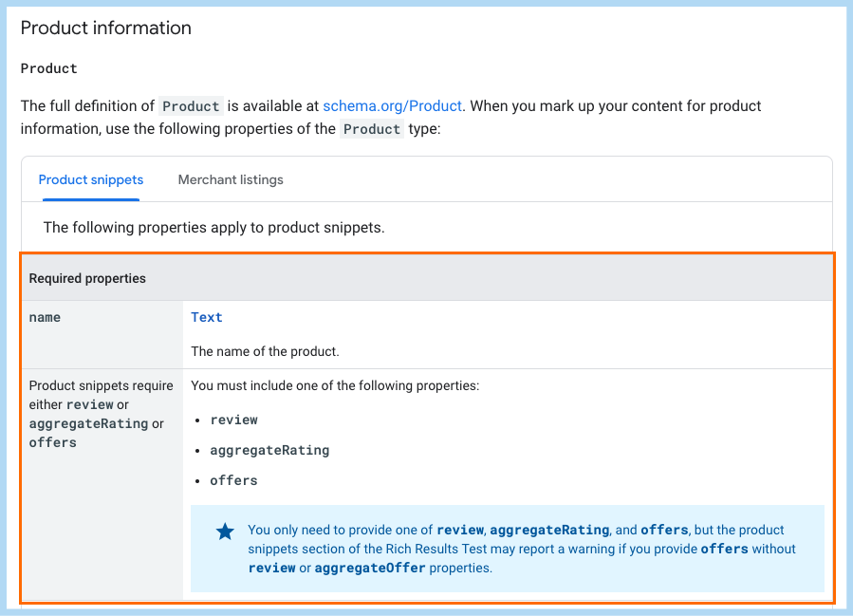
Task: Click inline Product code before "type:"
Action: click(372, 129)
